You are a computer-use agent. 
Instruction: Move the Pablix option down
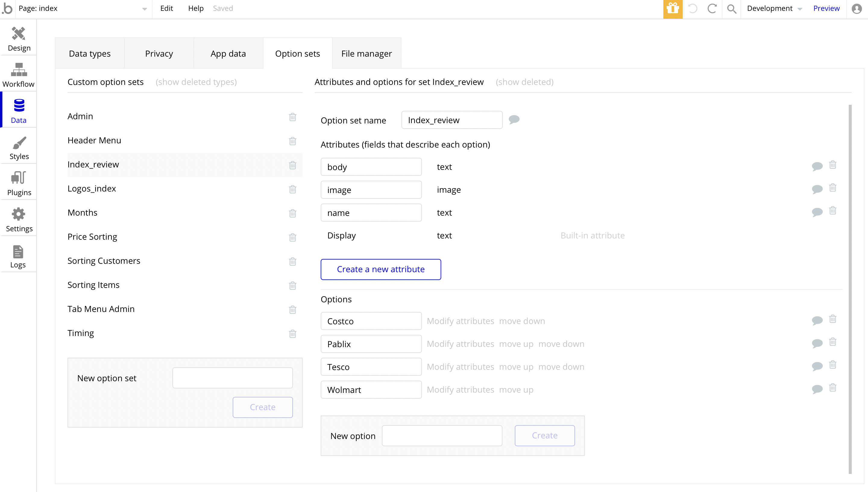(x=561, y=344)
